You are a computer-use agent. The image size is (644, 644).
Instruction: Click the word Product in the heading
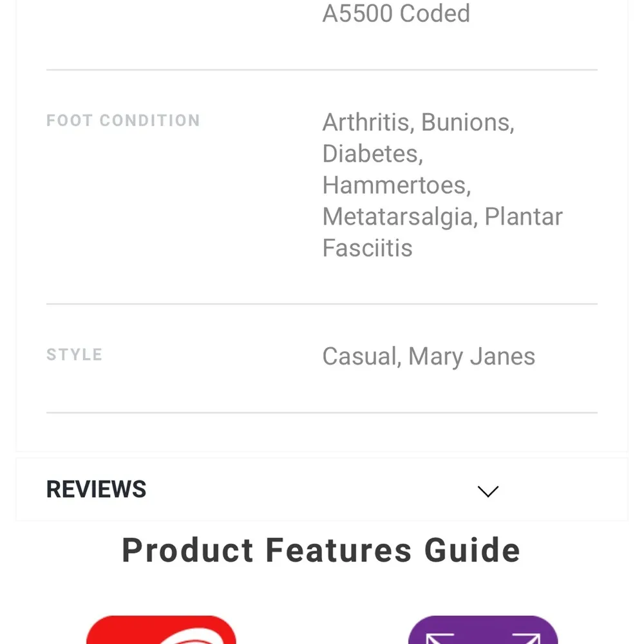coord(188,551)
